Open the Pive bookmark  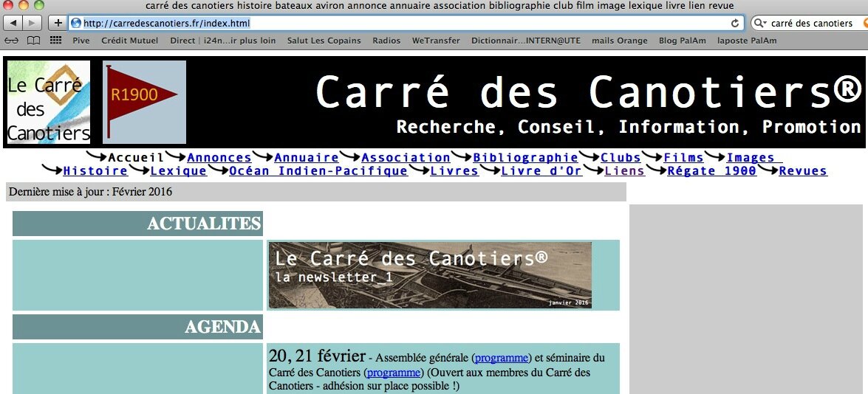(81, 41)
